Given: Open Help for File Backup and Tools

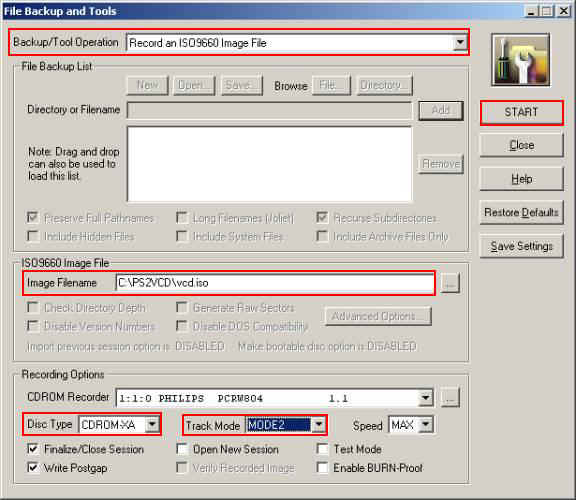Looking at the screenshot, I should (x=521, y=179).
